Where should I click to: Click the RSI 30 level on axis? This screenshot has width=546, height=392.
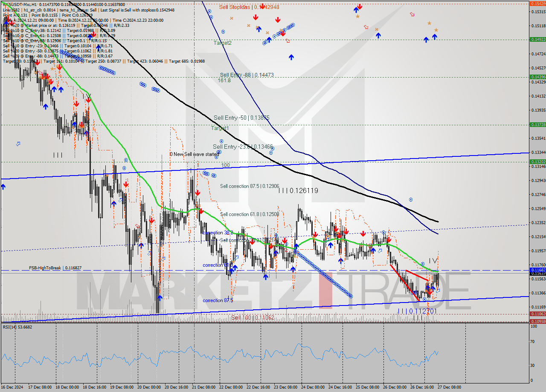tap(533, 365)
